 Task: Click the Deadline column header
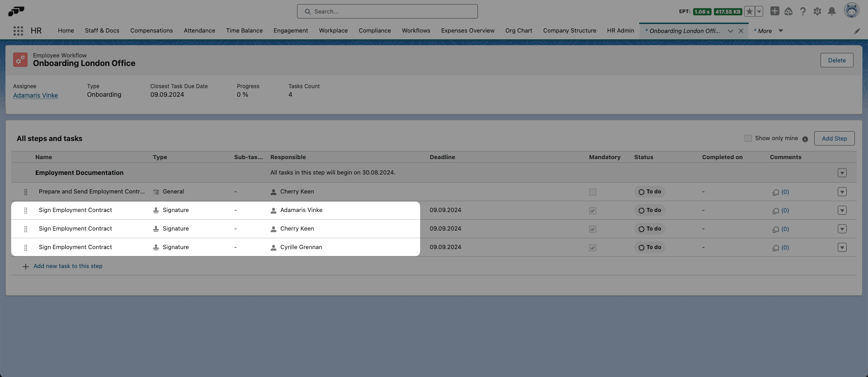tap(442, 157)
